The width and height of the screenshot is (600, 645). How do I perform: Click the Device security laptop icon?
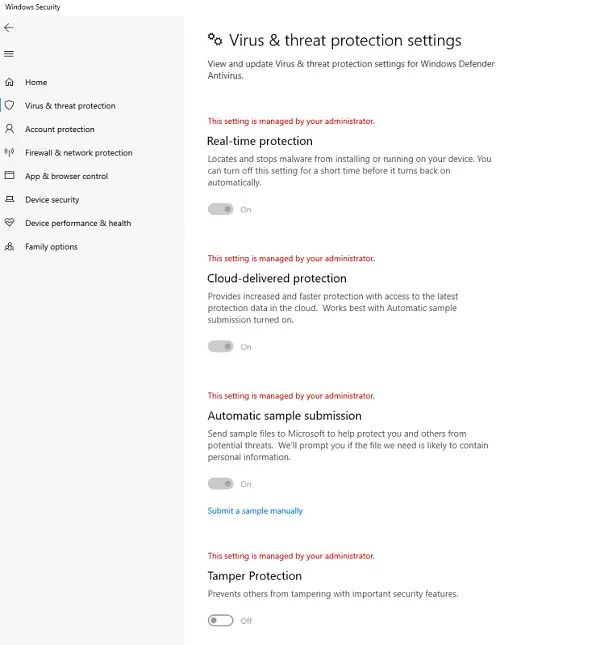(9, 199)
